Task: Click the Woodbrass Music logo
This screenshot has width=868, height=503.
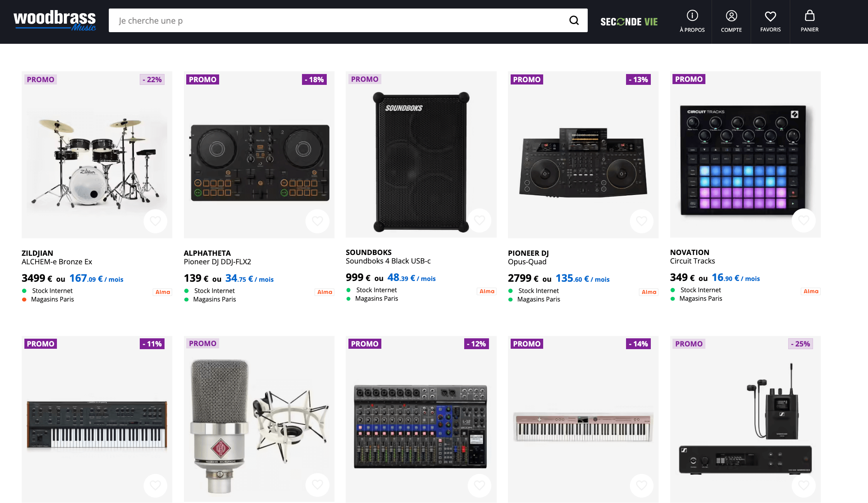Action: [55, 20]
